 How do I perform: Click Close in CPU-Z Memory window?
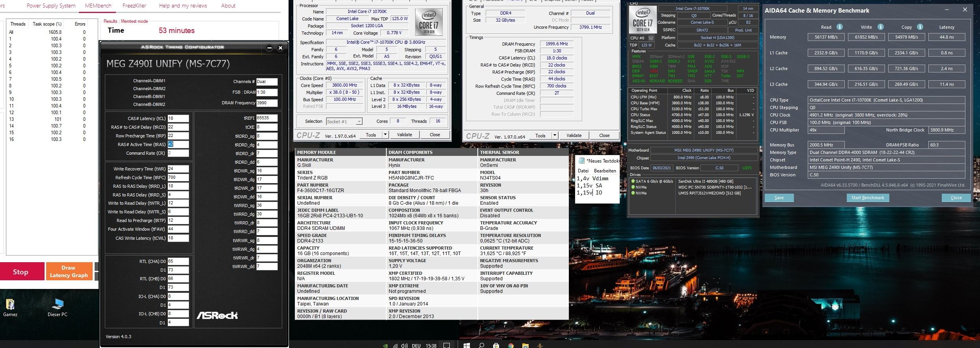tap(604, 135)
